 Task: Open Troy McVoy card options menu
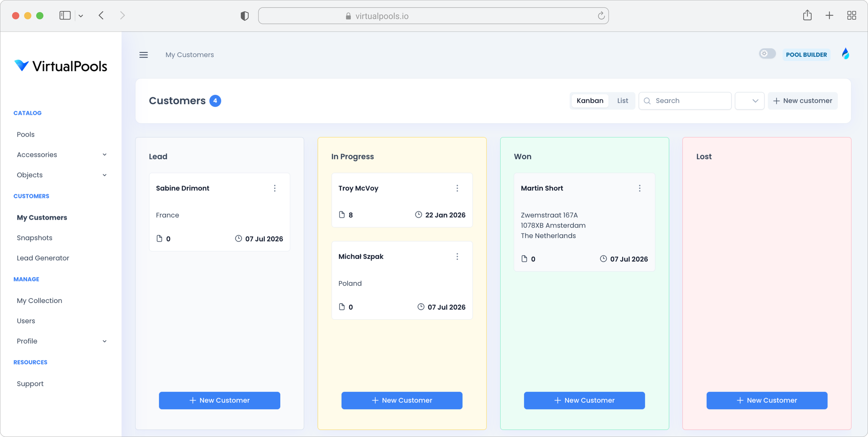pos(457,188)
